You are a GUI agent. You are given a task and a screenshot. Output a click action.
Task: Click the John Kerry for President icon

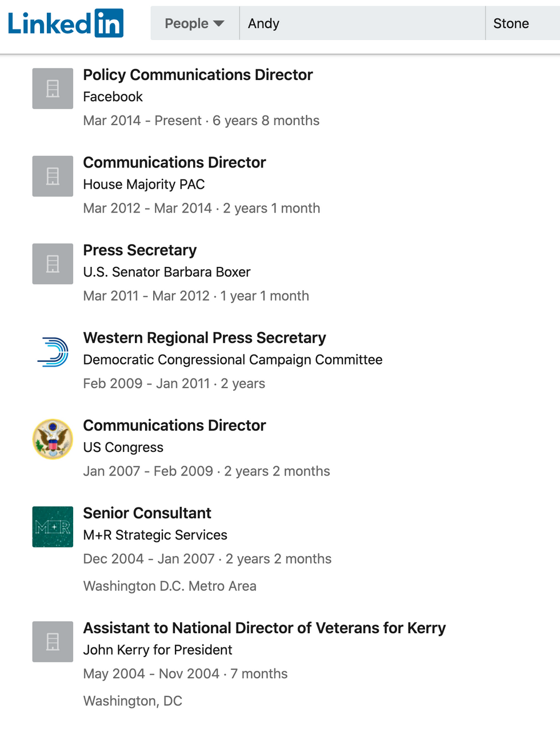(x=53, y=642)
